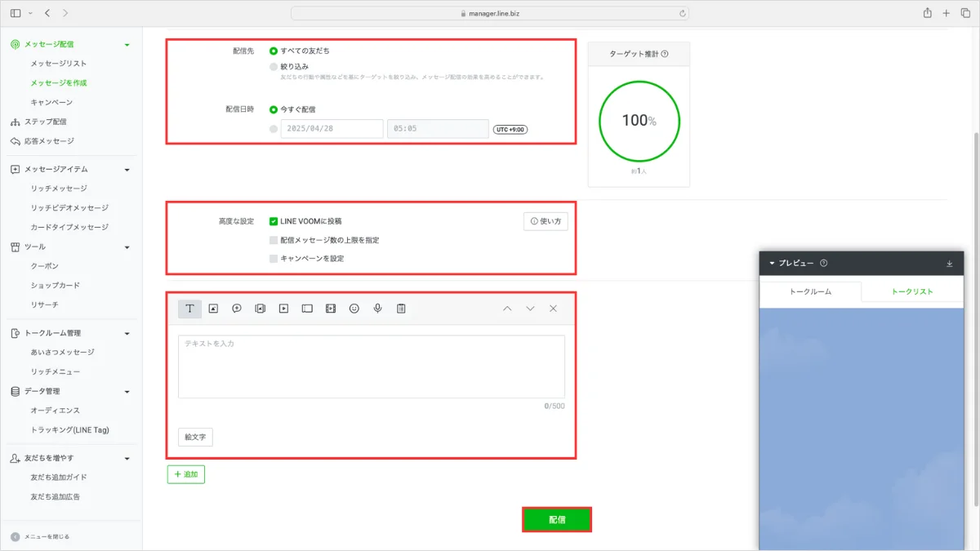Viewport: 980px width, 551px height.
Task: Move message block down with arrow
Action: [x=530, y=309]
